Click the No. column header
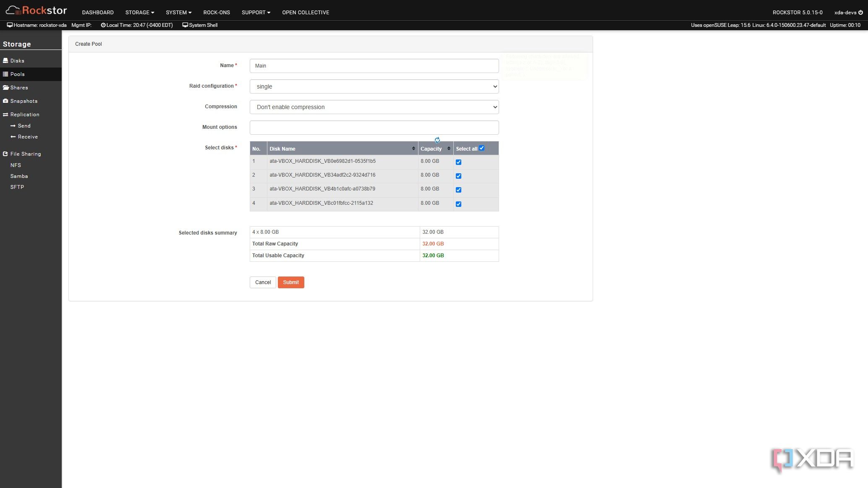The image size is (868, 488). click(258, 149)
